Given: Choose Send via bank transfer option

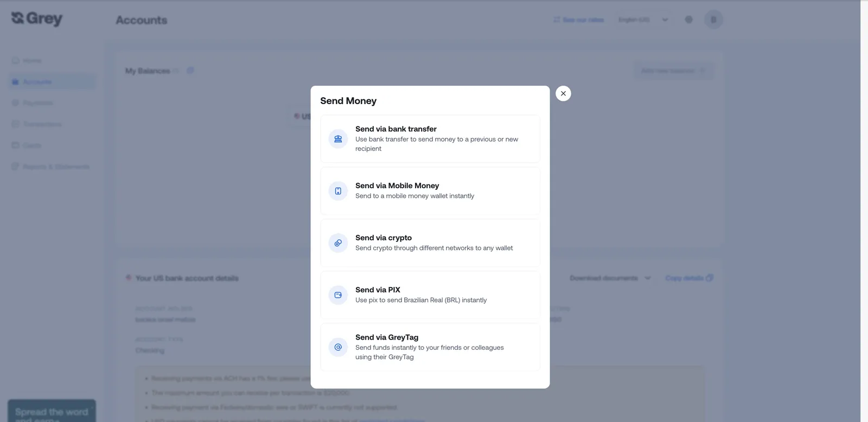Looking at the screenshot, I should pyautogui.click(x=430, y=139).
